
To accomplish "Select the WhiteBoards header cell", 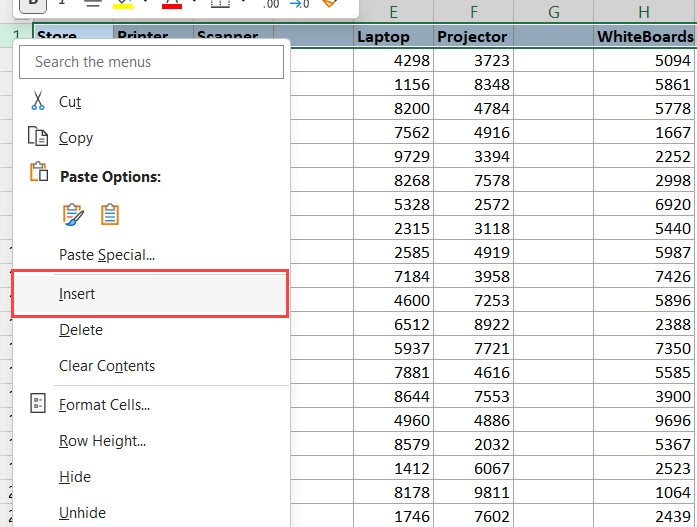I will tap(644, 36).
